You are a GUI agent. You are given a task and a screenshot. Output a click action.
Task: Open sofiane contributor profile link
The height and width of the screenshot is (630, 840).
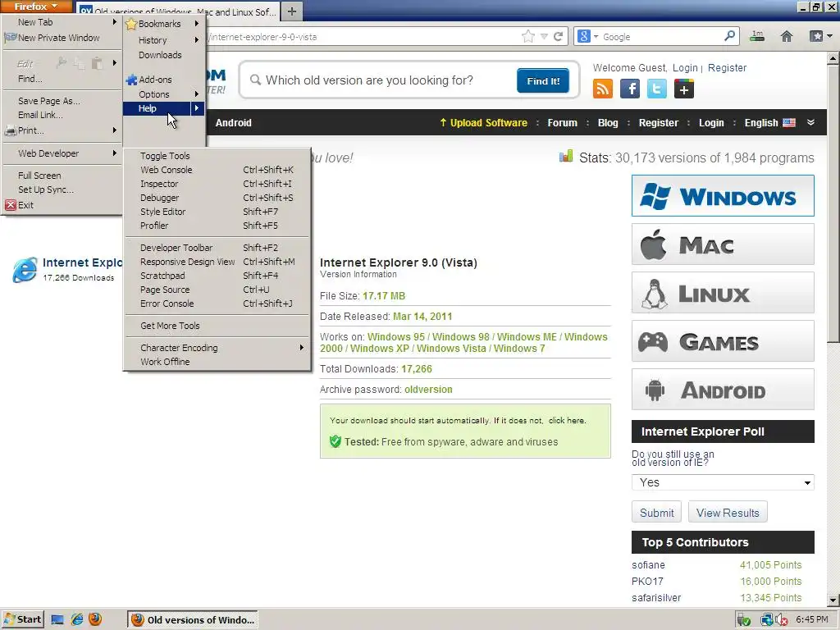pyautogui.click(x=648, y=564)
